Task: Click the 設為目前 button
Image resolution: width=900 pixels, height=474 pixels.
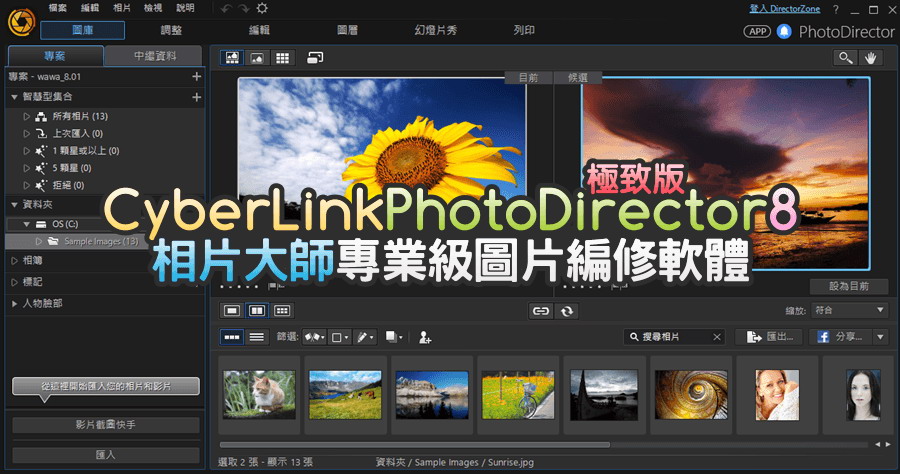Action: (x=849, y=286)
